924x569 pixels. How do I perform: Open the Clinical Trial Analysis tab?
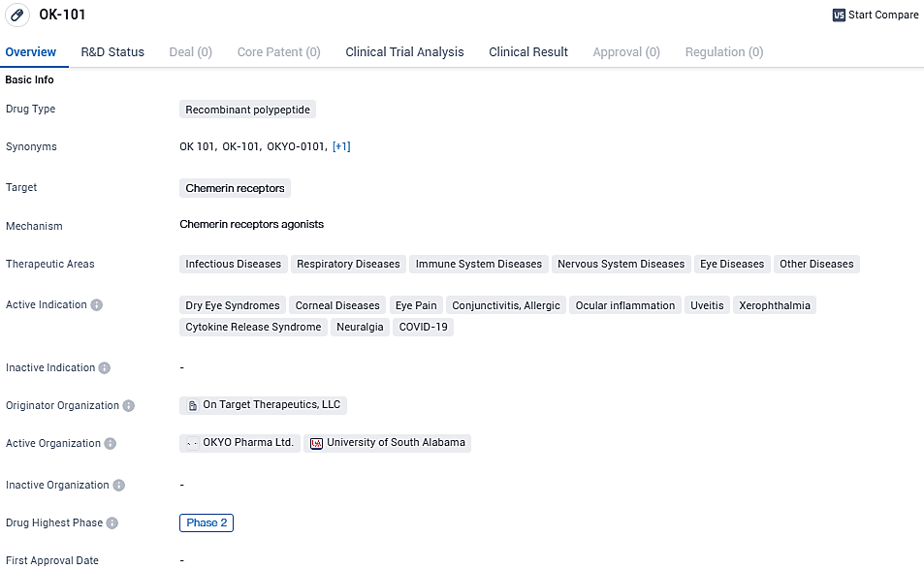point(404,52)
